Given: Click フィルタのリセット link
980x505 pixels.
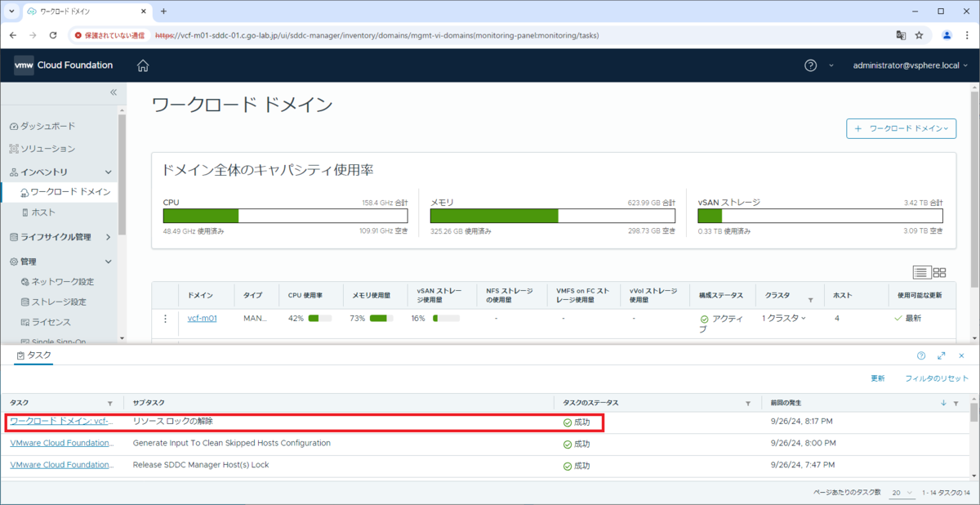Looking at the screenshot, I should pyautogui.click(x=937, y=379).
